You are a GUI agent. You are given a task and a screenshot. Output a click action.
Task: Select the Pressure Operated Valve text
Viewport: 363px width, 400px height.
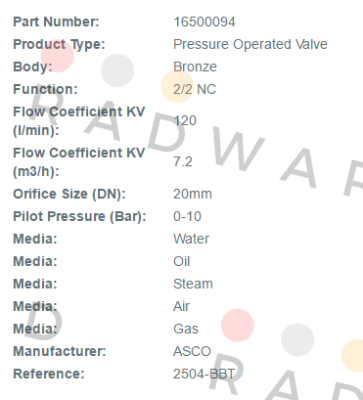point(250,44)
